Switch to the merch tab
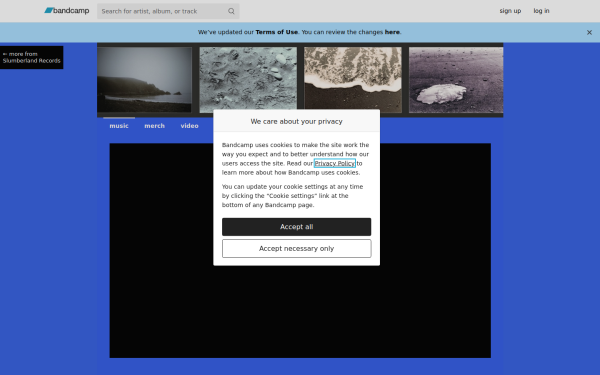Image resolution: width=600 pixels, height=375 pixels. (x=154, y=126)
